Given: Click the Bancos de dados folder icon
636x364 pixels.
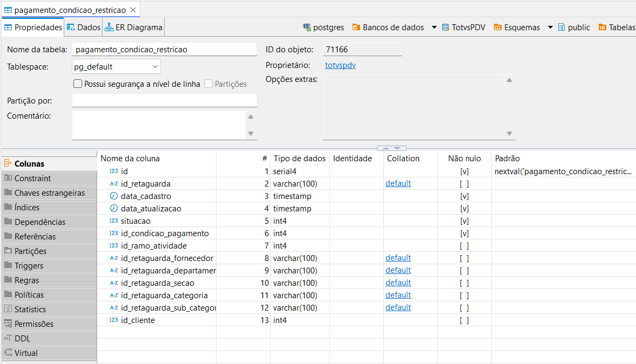Looking at the screenshot, I should click(356, 28).
